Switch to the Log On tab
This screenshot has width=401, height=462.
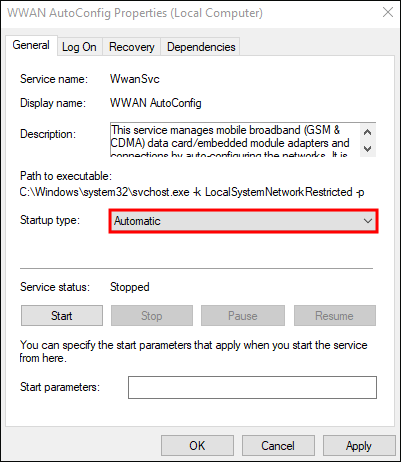(79, 47)
